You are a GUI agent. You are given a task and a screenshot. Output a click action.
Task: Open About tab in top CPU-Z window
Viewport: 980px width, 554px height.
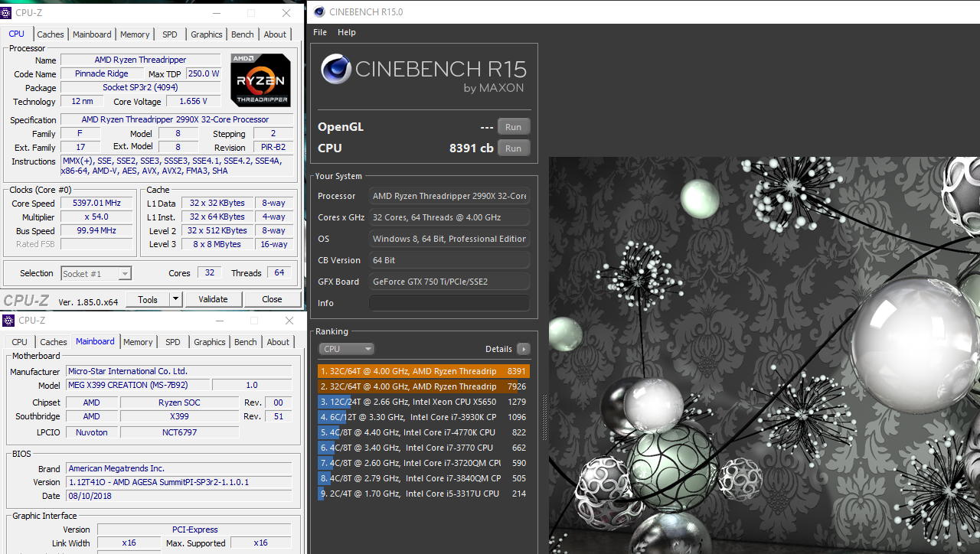pyautogui.click(x=275, y=34)
